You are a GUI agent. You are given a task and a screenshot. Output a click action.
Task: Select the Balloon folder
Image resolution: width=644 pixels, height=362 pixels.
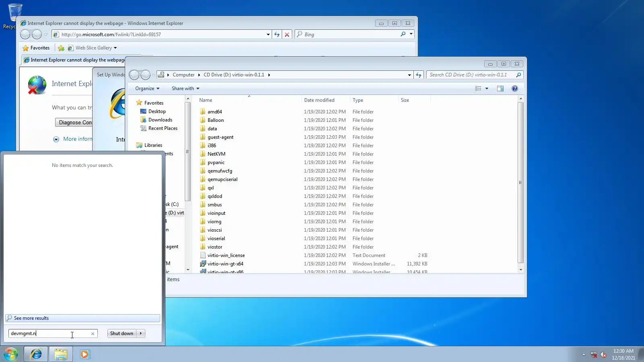[x=212, y=120]
